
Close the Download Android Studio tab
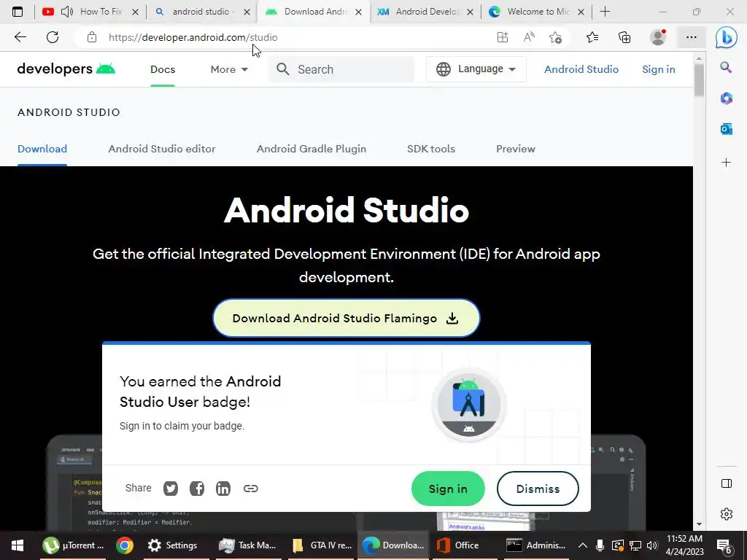point(359,12)
